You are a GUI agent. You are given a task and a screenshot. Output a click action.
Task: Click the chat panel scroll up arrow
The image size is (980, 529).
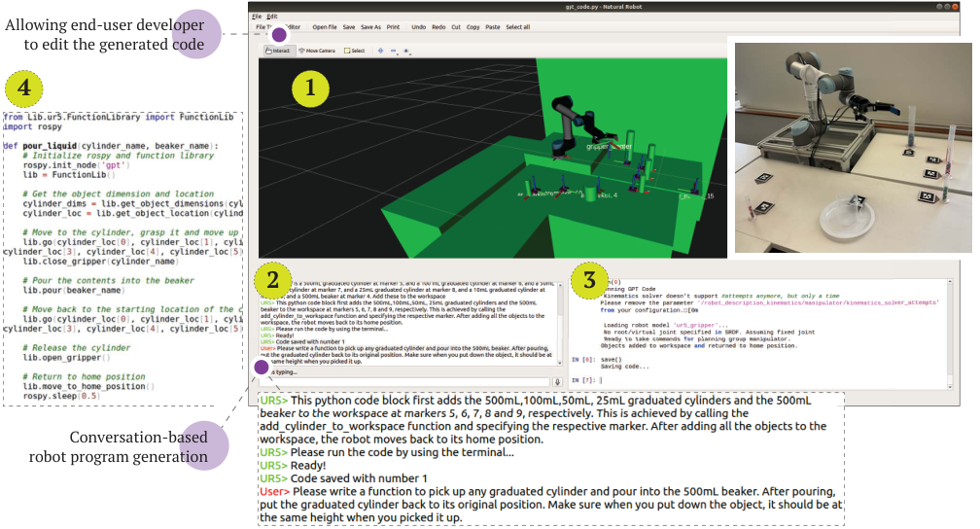pyautogui.click(x=560, y=285)
